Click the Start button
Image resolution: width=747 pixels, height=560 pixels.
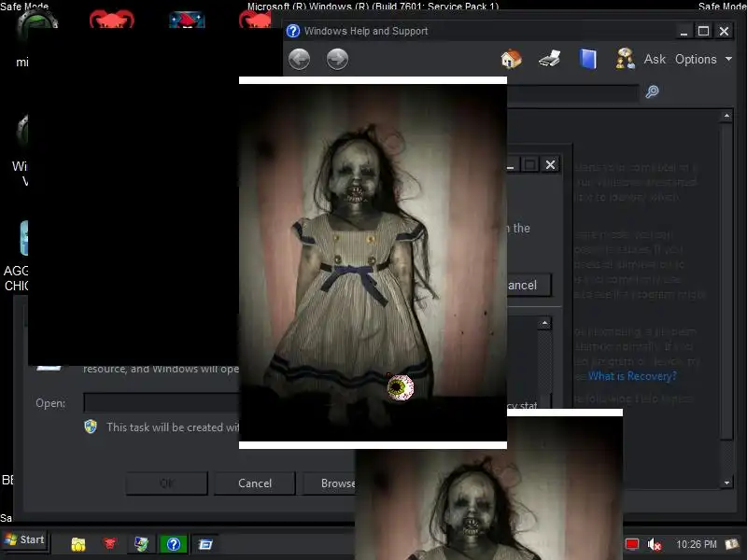tap(25, 540)
